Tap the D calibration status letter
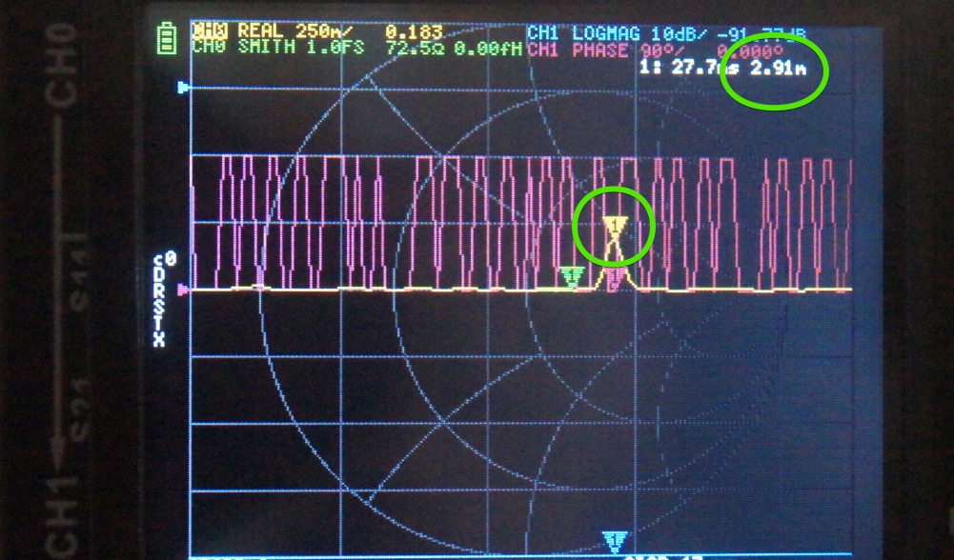Viewport: 954px width, 560px height. [x=159, y=276]
